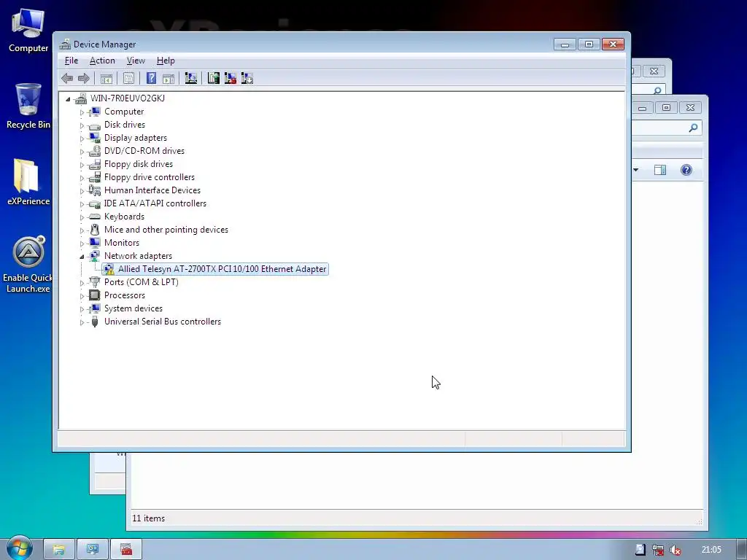This screenshot has width=747, height=560.
Task: Click Update Driver Software toolbar icon
Action: coord(214,78)
